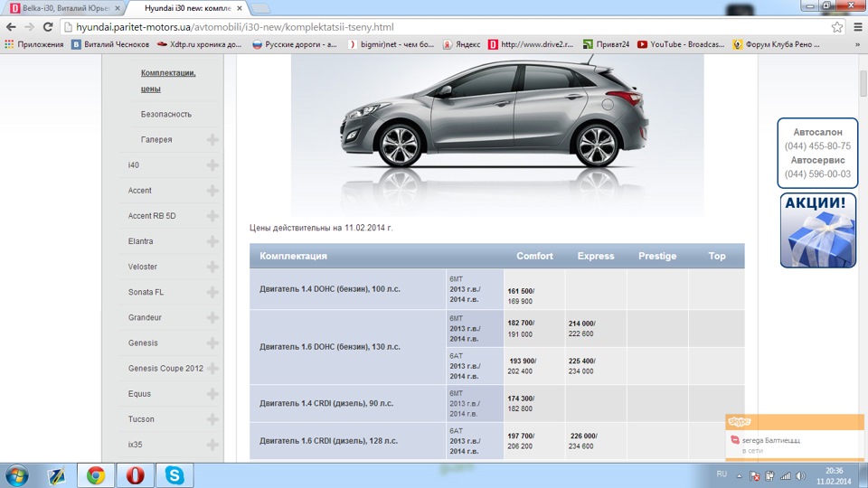This screenshot has height=488, width=868.
Task: Click Двигатель 1.6 CRDI (дизель) row
Action: (x=497, y=441)
